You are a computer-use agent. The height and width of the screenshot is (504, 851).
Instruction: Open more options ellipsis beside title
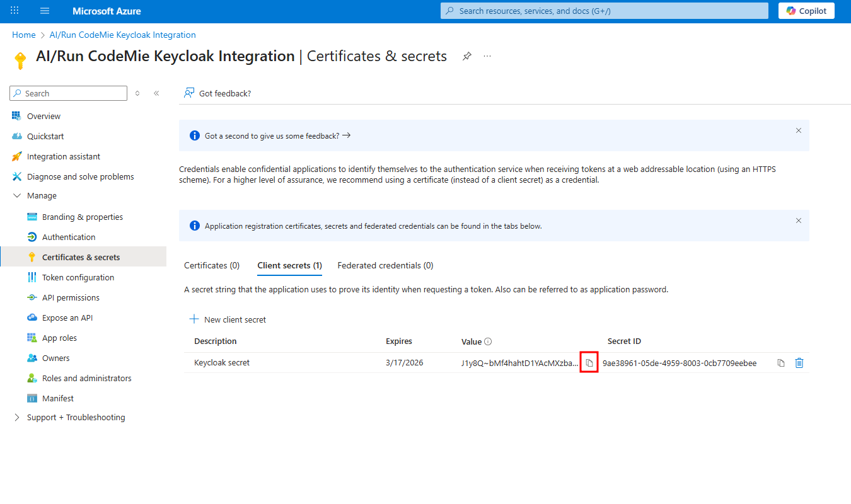(487, 56)
